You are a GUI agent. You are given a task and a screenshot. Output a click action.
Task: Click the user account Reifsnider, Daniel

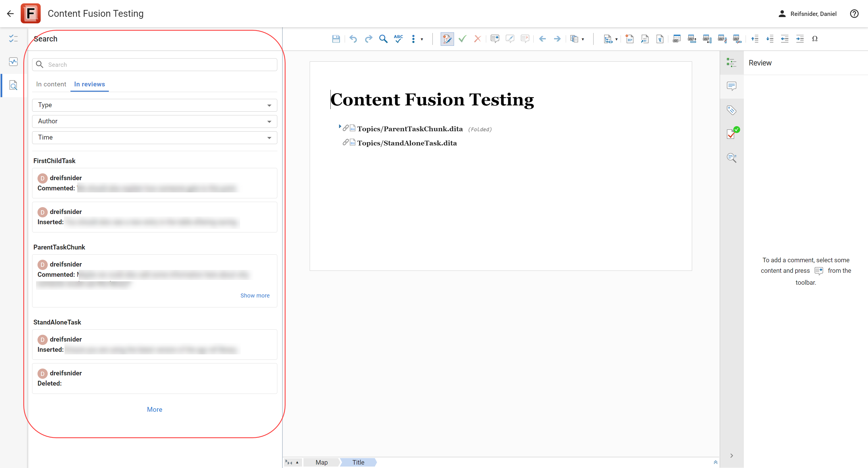(x=807, y=13)
